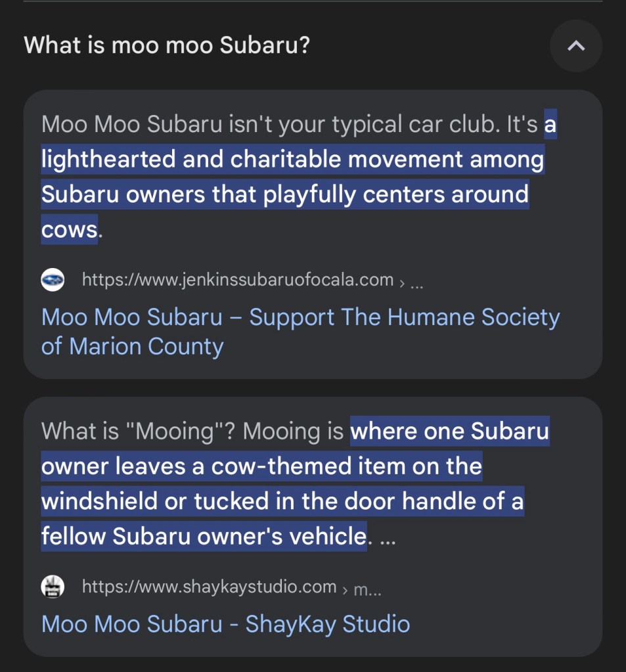Open "Moo Moo Subaru - ShayKay Studio" link
Image resolution: width=626 pixels, height=672 pixels.
225,623
